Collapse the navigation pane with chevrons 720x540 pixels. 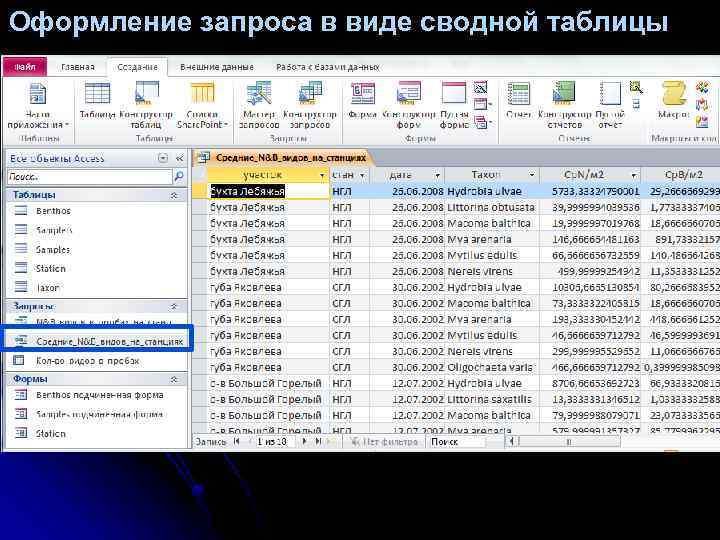(180, 158)
